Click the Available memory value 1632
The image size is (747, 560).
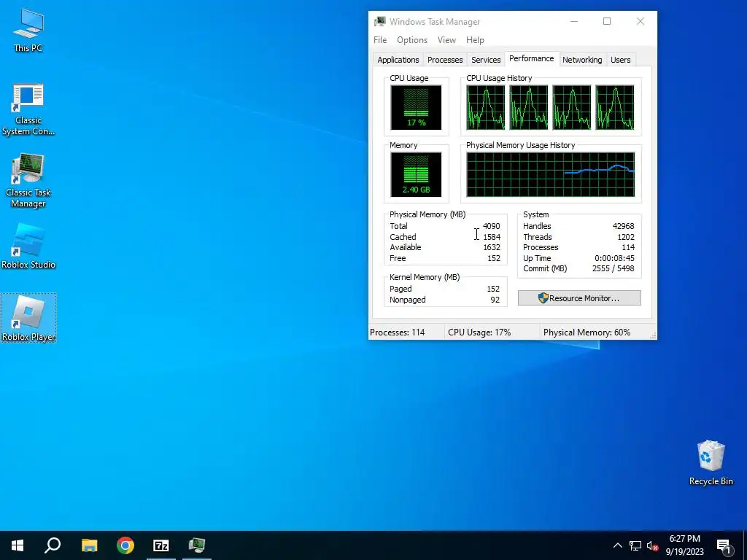pyautogui.click(x=491, y=247)
